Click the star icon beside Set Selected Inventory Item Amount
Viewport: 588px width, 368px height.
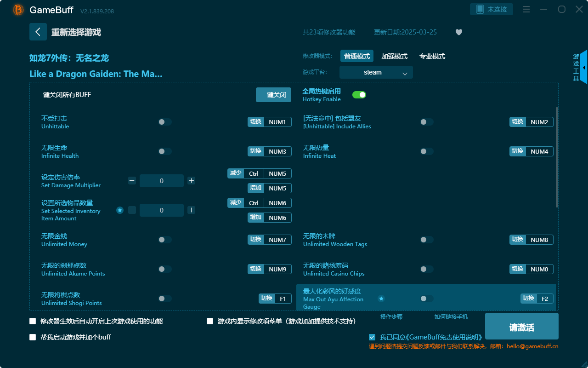pos(120,210)
